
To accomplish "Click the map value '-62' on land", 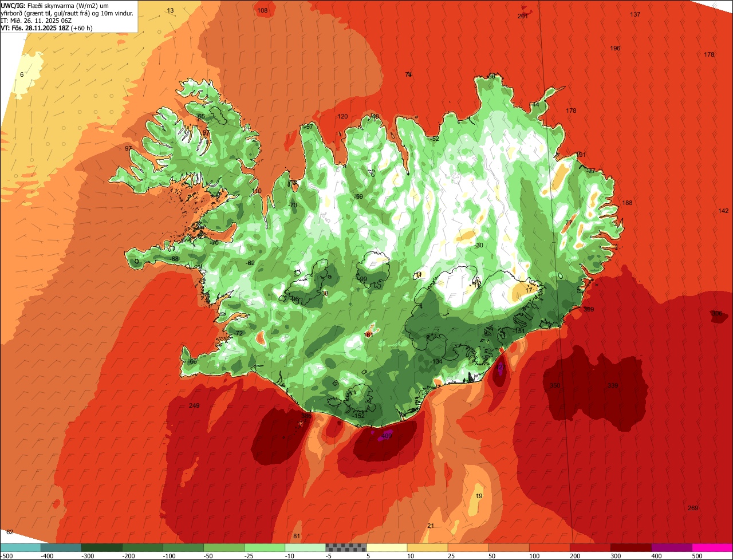I will click(x=250, y=263).
